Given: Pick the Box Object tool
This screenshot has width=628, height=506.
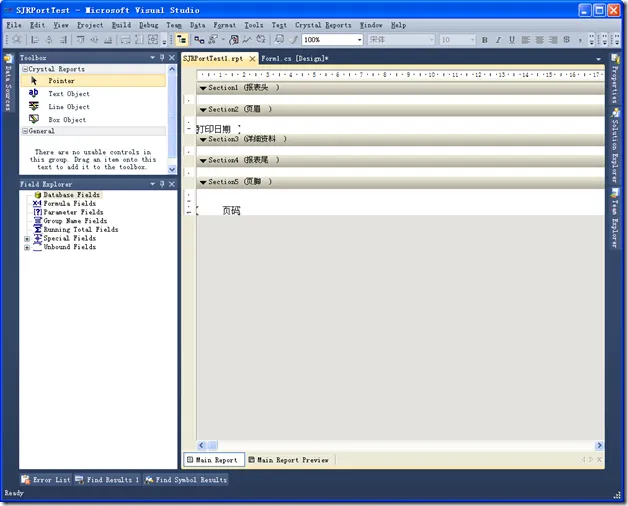Looking at the screenshot, I should click(x=67, y=119).
